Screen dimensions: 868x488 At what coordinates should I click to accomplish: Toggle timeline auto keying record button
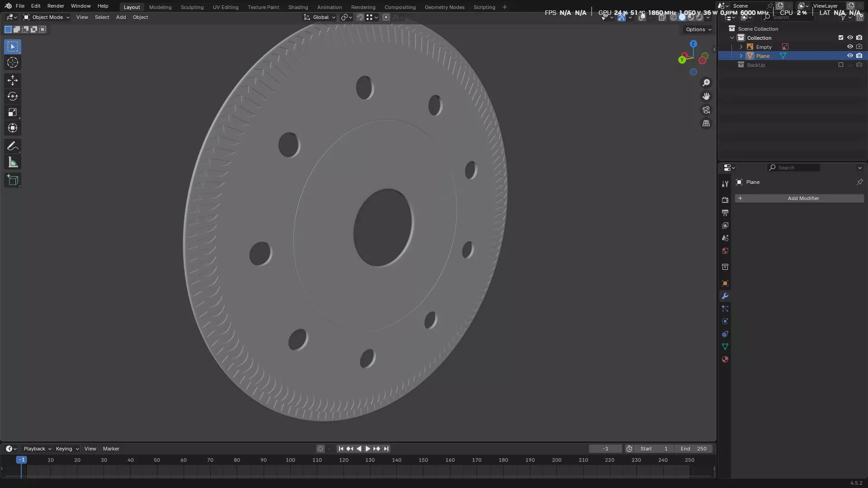[321, 449]
